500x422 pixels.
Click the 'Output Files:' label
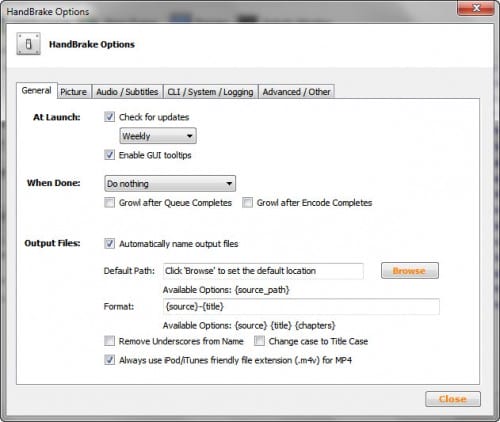tap(52, 243)
